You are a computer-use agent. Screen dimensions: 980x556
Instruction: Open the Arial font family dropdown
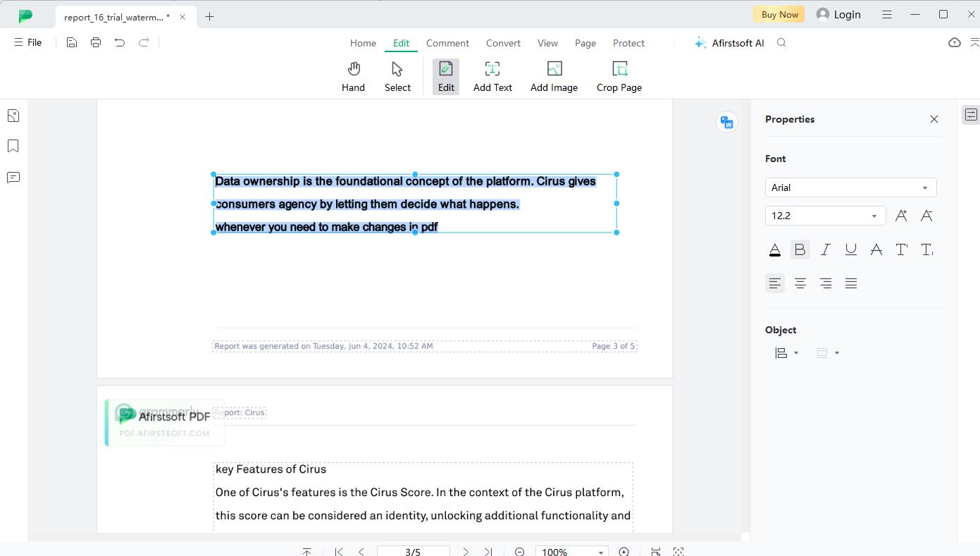coord(850,187)
